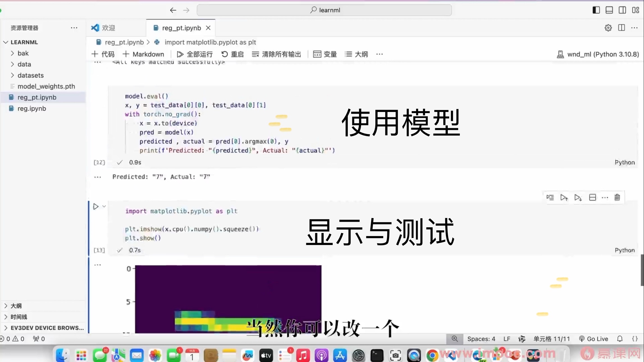Split the cell using the split cell icon
Image resolution: width=644 pixels, height=362 pixels.
tap(593, 197)
